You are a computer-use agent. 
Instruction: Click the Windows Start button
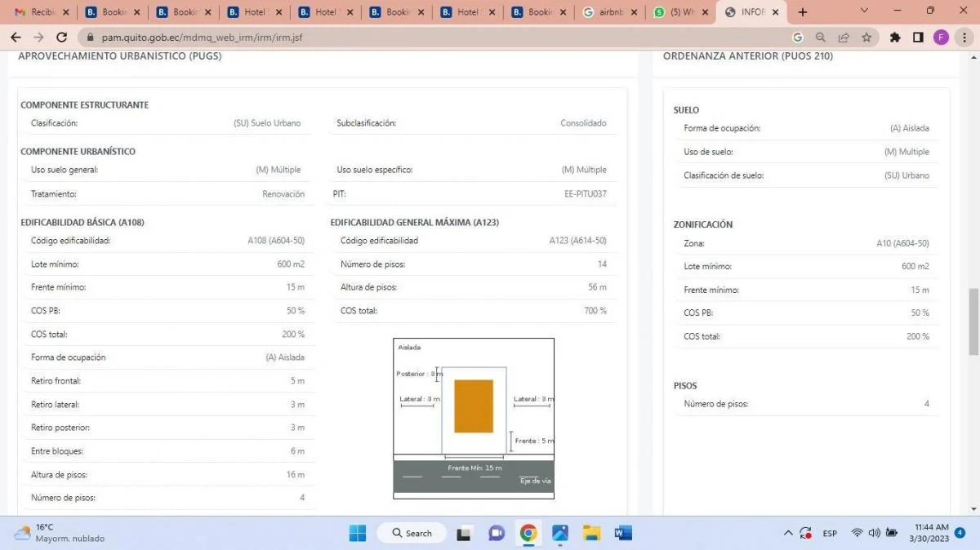[358, 533]
